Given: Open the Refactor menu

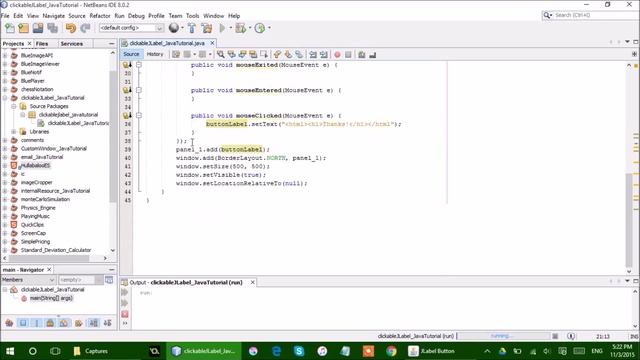Looking at the screenshot, I should click(x=100, y=16).
